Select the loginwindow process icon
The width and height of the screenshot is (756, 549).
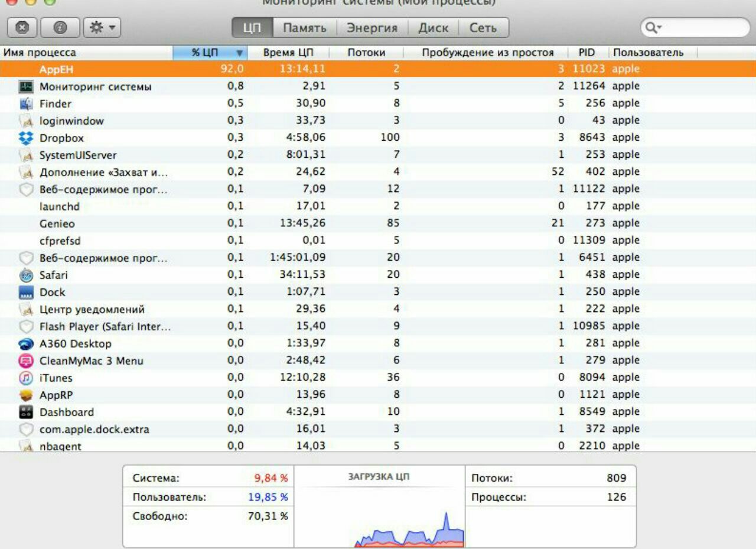pos(26,121)
